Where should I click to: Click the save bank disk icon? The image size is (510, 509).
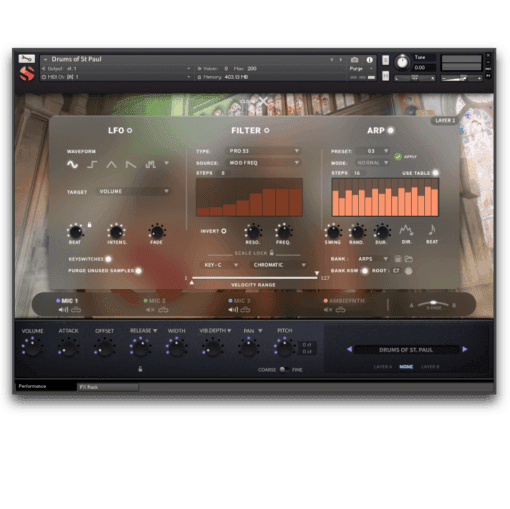[398, 259]
